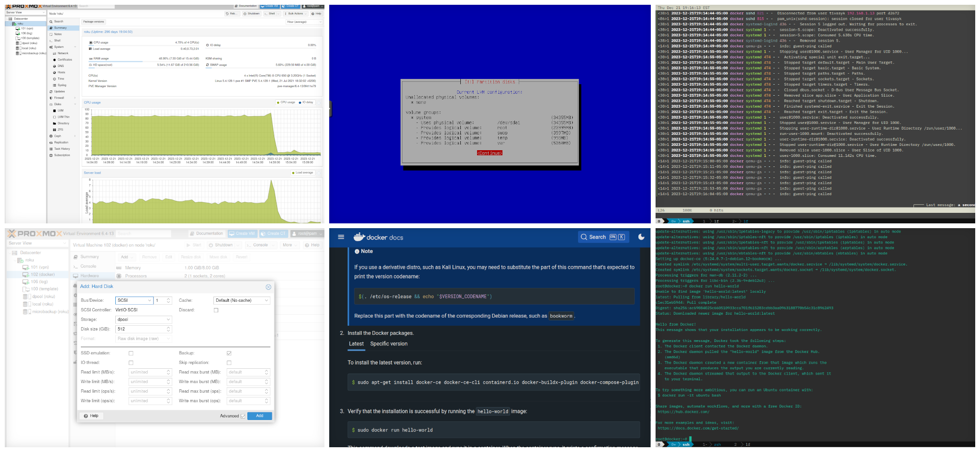
Task: Click the Help button inside Add: Hard Disk dialog
Action: [91, 416]
